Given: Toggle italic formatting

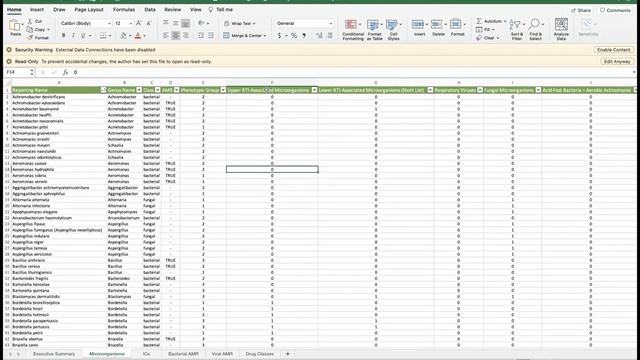Looking at the screenshot, I should 73,36.
